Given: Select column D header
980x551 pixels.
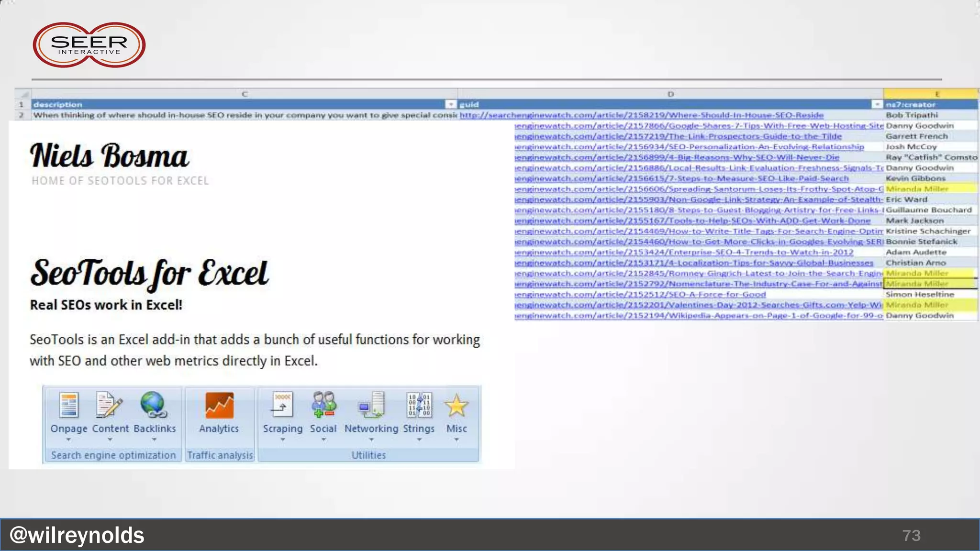Looking at the screenshot, I should (670, 94).
